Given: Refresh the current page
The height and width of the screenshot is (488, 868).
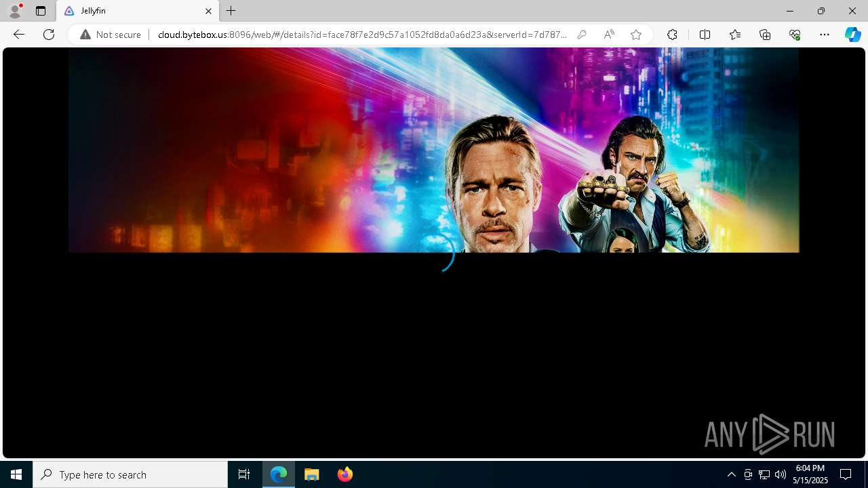Looking at the screenshot, I should (x=49, y=35).
